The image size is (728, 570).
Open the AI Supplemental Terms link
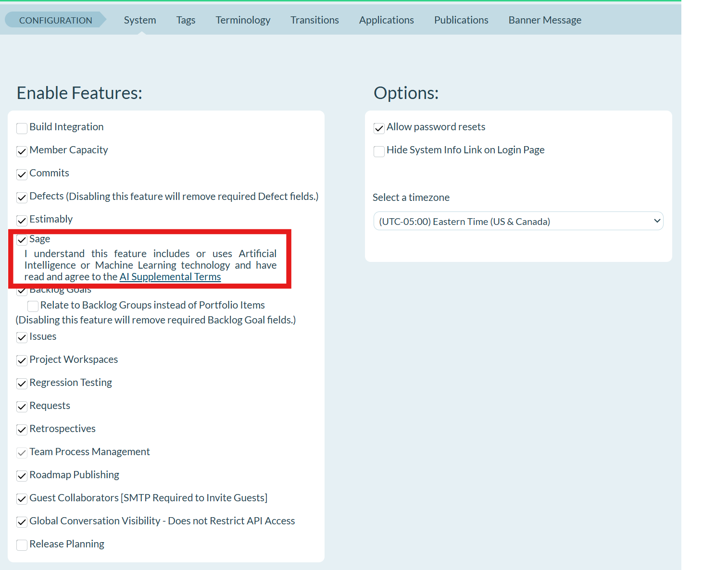(x=170, y=277)
